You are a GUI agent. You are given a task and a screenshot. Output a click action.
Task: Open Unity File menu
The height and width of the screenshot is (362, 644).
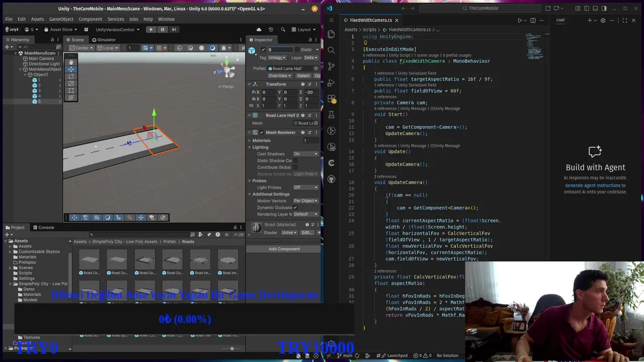point(9,19)
